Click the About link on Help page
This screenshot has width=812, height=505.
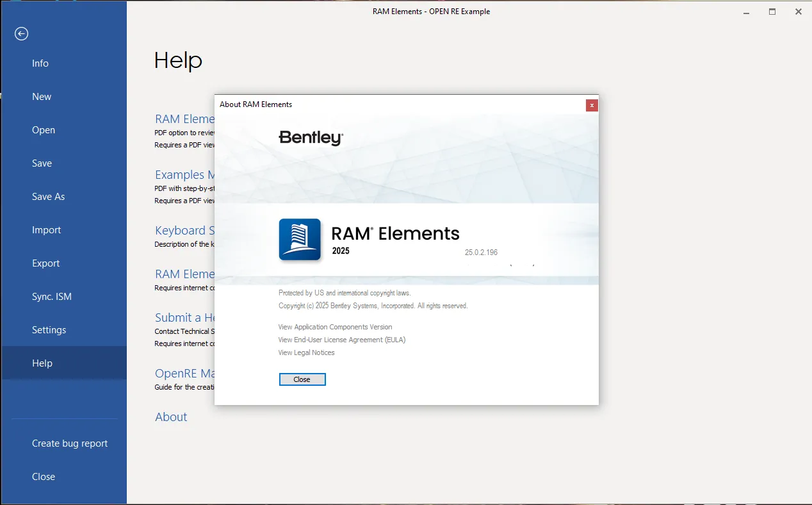[x=171, y=417]
